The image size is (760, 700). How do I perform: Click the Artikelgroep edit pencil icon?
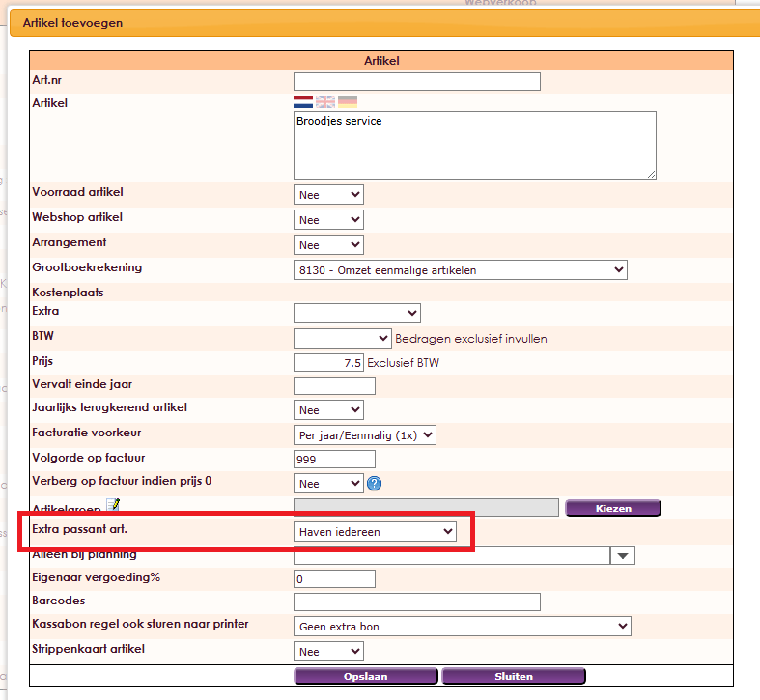coord(114,504)
